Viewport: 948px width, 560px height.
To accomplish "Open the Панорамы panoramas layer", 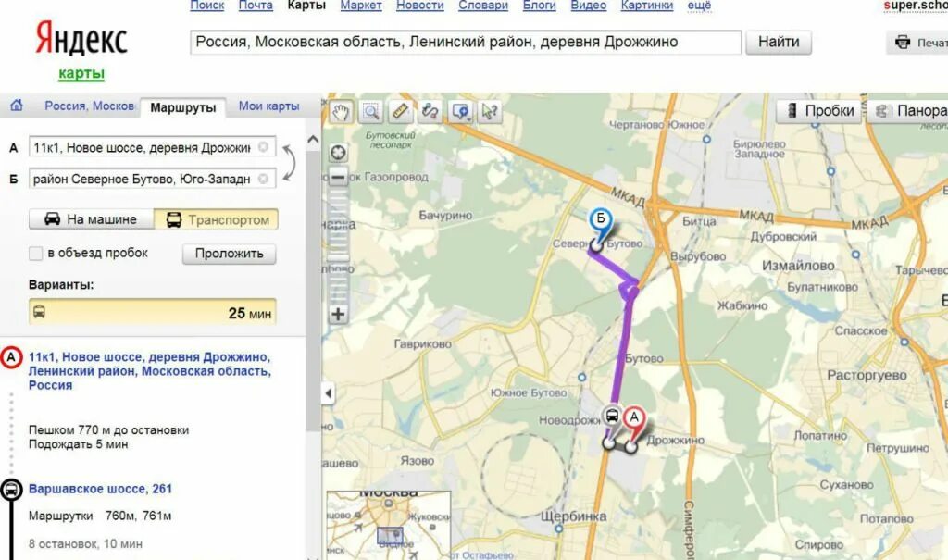I will click(909, 111).
